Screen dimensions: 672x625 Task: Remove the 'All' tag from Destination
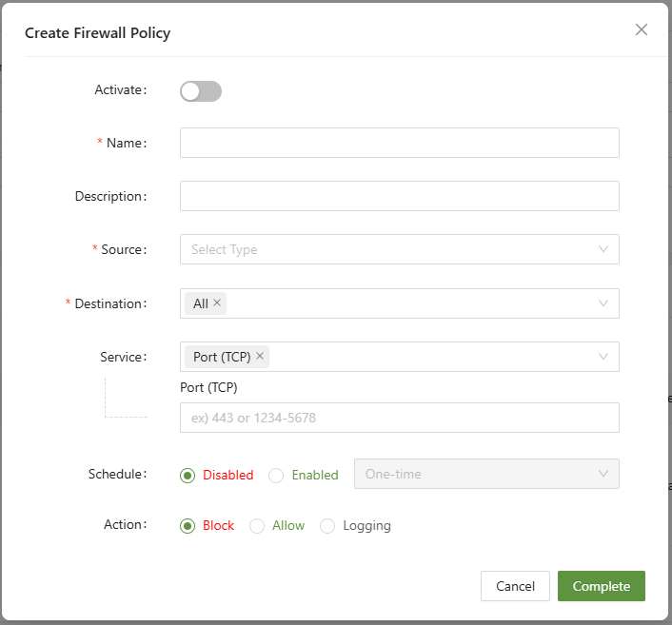coord(217,303)
